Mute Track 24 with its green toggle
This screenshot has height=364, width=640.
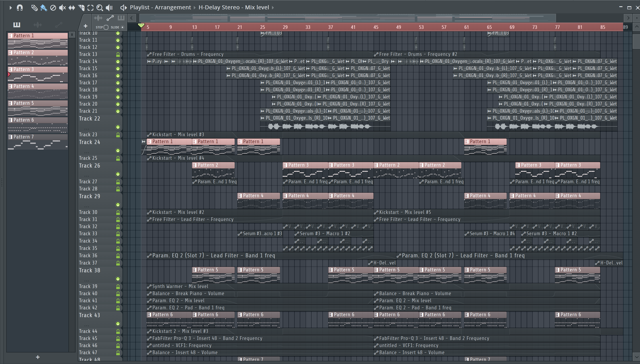[x=118, y=150]
